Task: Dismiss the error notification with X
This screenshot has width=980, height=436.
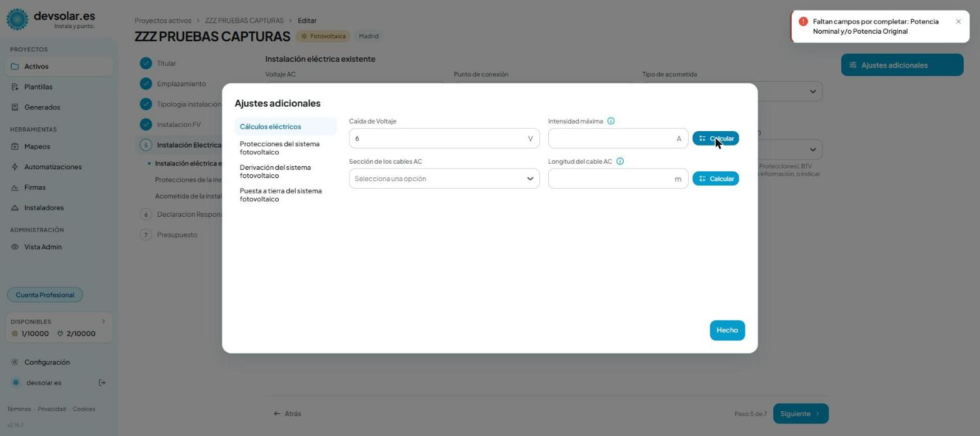Action: [958, 22]
